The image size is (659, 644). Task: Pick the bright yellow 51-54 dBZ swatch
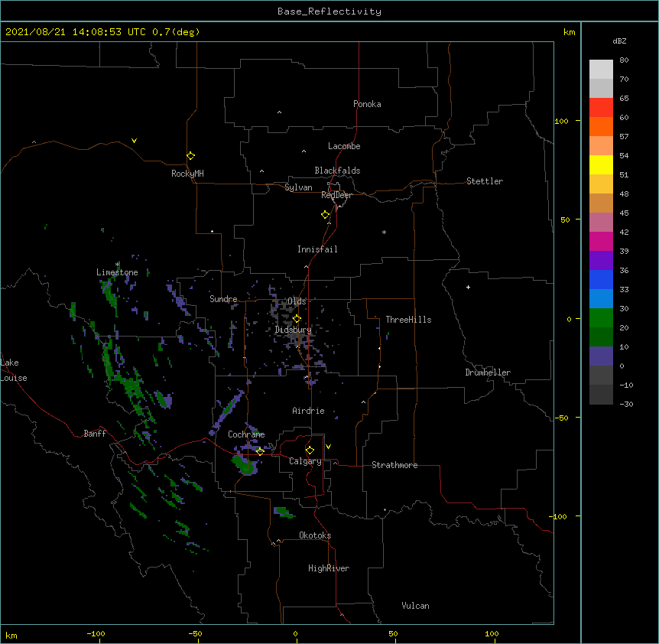601,164
